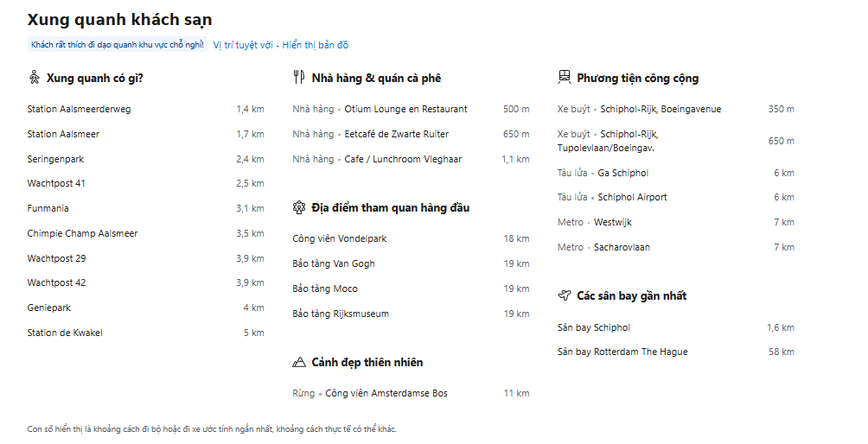Click the Funmania nearby place entry
Image resolution: width=868 pixels, height=444 pixels.
tap(48, 209)
